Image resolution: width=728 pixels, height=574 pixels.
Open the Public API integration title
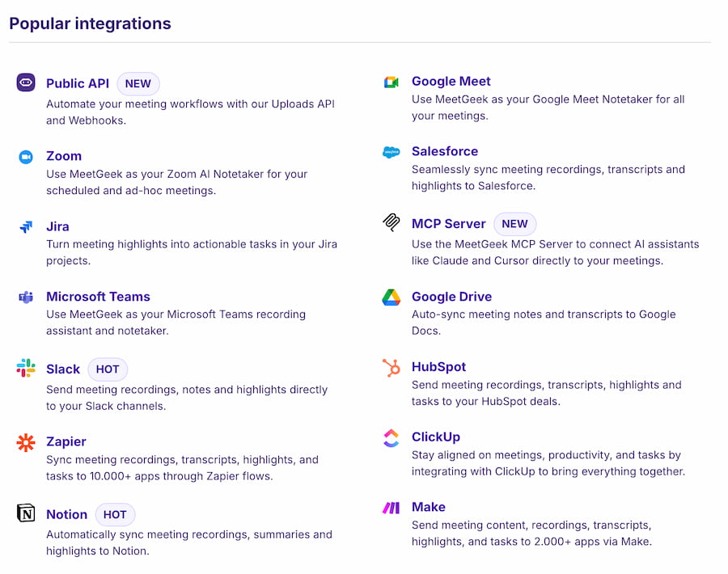(x=78, y=83)
